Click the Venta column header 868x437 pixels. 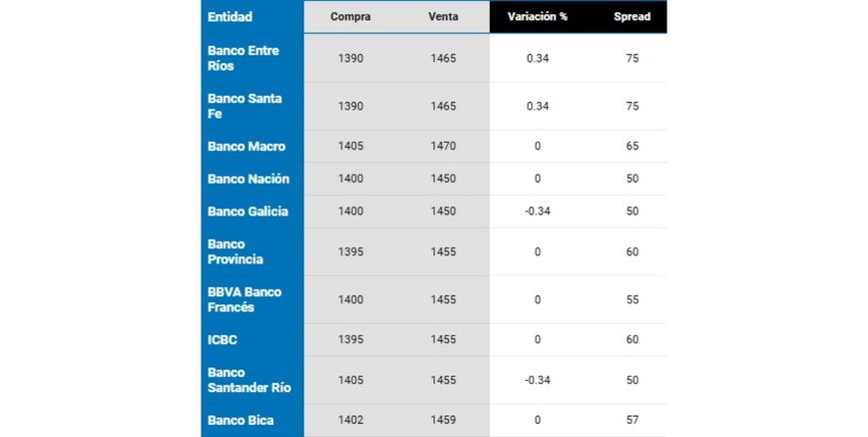[443, 17]
